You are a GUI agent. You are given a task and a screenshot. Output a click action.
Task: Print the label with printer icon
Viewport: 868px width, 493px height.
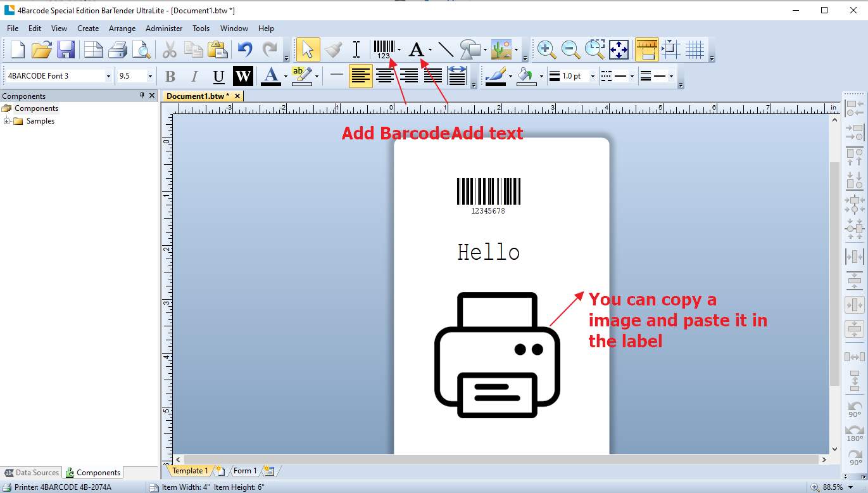click(x=118, y=50)
